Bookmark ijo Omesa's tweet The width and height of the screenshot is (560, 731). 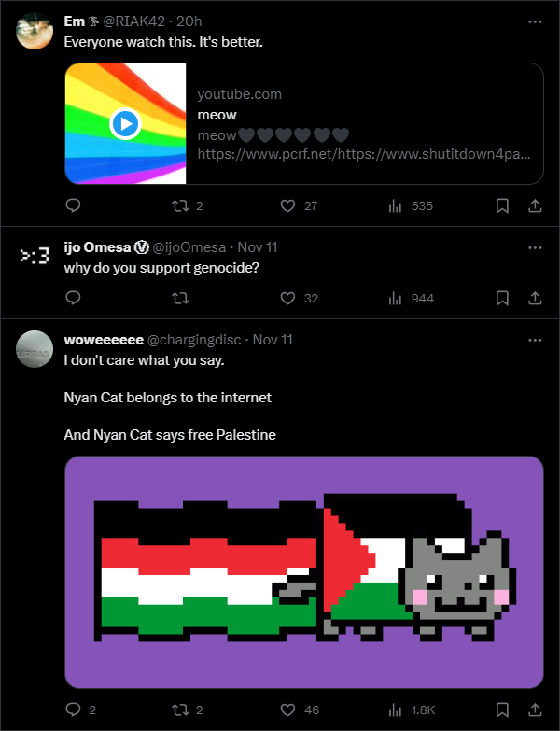click(x=502, y=298)
